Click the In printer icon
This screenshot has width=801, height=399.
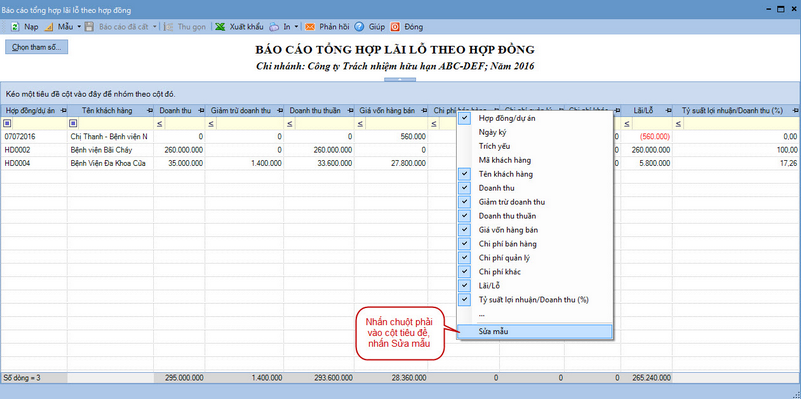[275, 27]
